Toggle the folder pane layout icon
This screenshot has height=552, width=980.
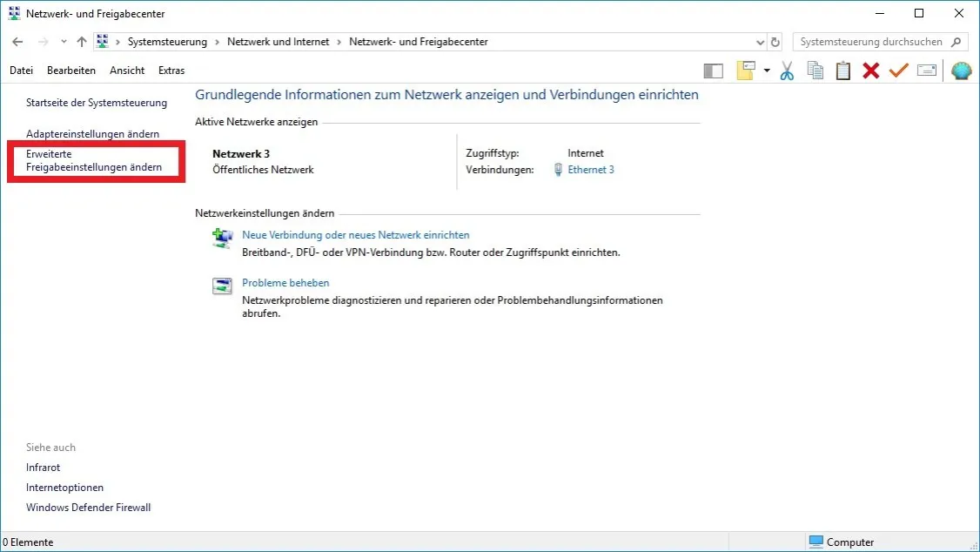coord(713,71)
